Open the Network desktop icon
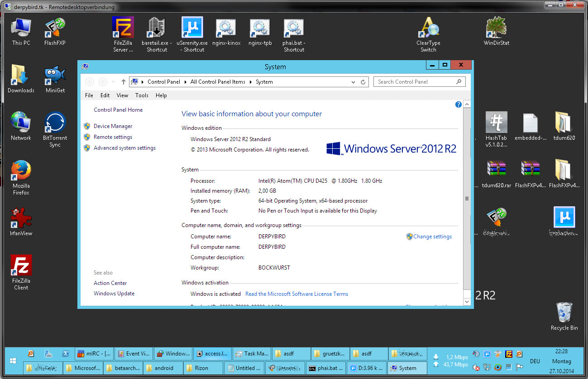The image size is (588, 379). coord(21,127)
